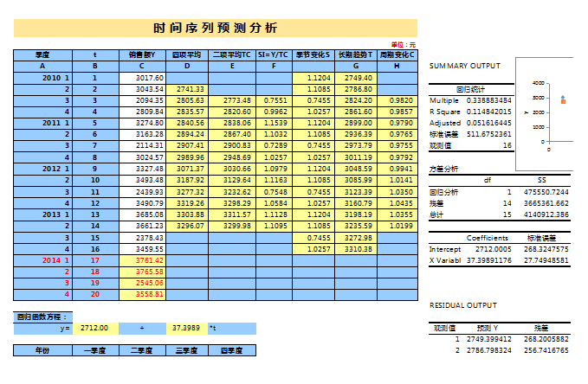Click the 长期趋势T header cell
588x384 pixels.
tap(355, 54)
